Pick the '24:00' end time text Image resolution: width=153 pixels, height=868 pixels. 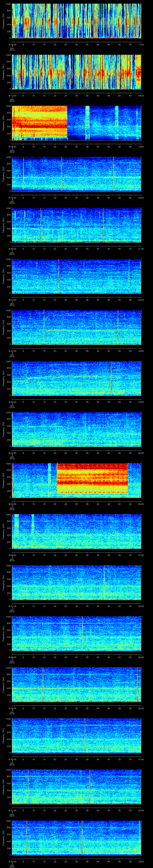[x=141, y=402]
